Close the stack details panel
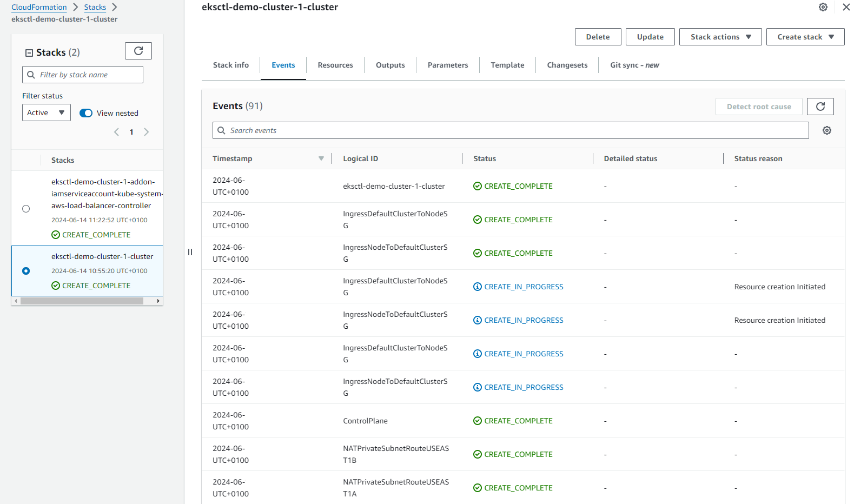 click(846, 7)
